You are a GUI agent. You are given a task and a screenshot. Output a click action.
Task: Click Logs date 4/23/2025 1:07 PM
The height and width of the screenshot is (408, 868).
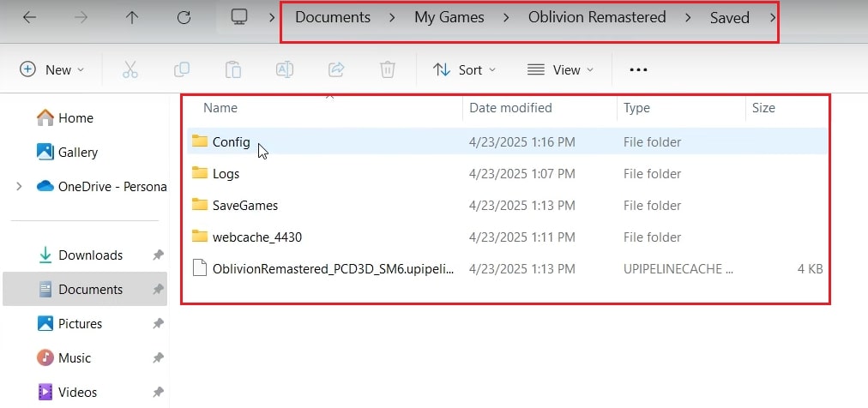(522, 174)
